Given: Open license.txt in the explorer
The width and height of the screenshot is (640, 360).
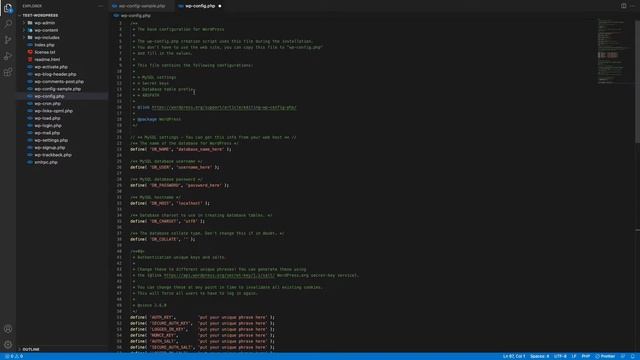Looking at the screenshot, I should [45, 52].
